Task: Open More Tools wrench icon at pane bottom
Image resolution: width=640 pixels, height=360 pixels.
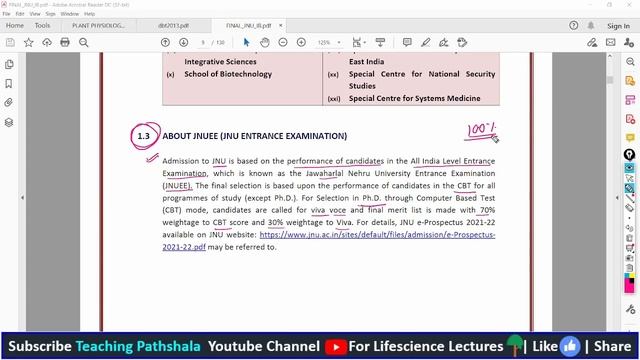Action: point(630,309)
